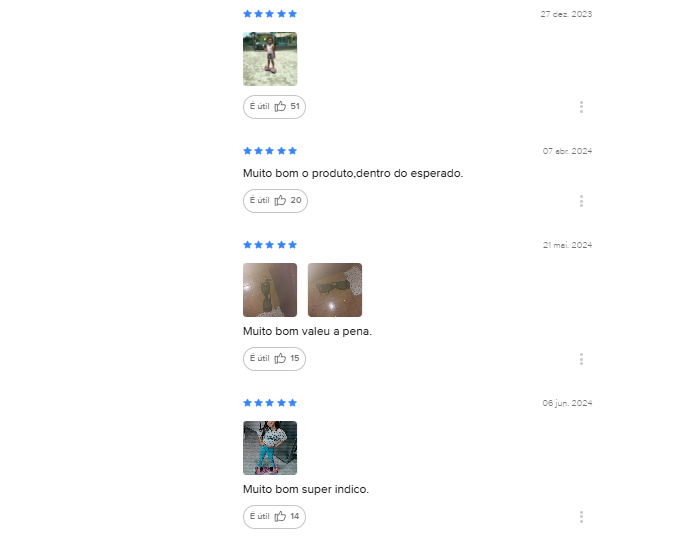The image size is (678, 545).
Task: View first hoverboard photo in the 21 mai. review
Action: point(270,290)
